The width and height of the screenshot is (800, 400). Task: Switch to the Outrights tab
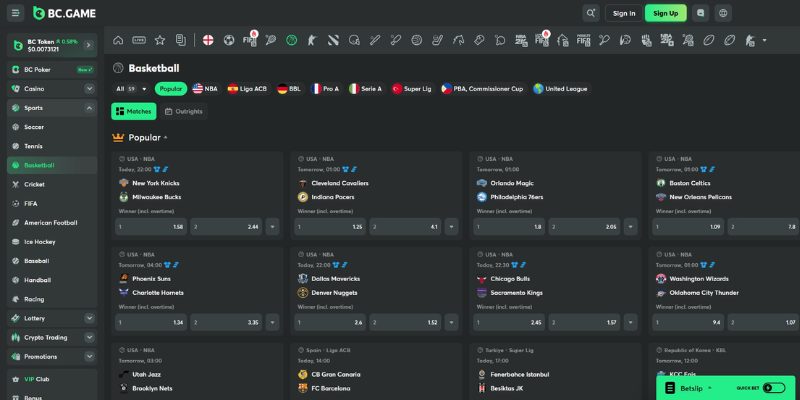click(x=184, y=111)
